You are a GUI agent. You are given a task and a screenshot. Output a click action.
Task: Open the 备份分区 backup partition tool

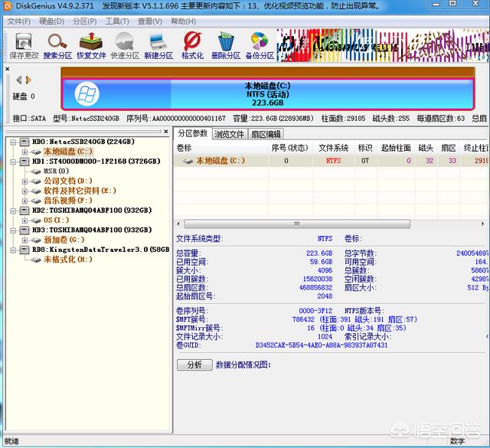pos(260,46)
